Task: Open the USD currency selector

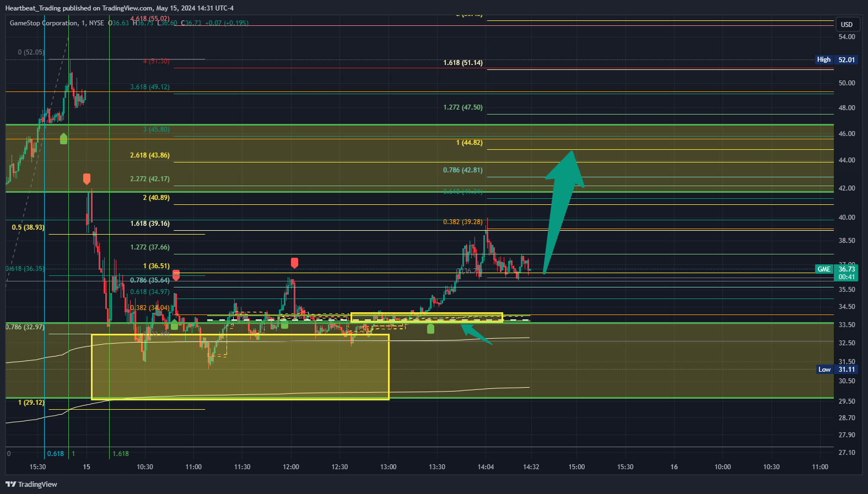Action: pos(847,24)
